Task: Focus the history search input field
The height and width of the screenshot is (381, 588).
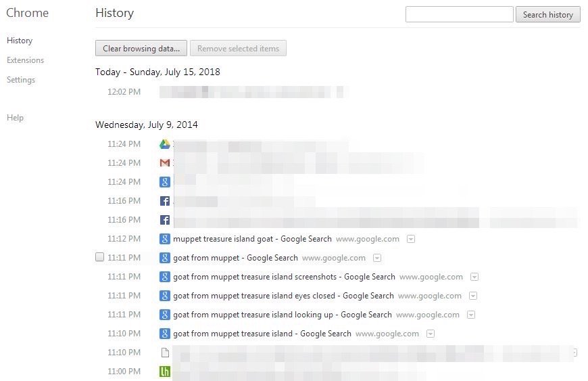Action: click(460, 15)
